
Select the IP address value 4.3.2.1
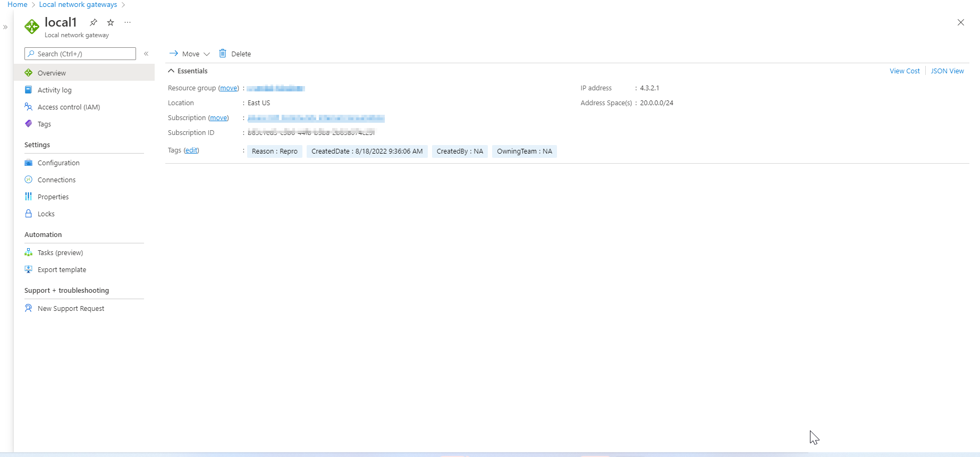(x=649, y=88)
